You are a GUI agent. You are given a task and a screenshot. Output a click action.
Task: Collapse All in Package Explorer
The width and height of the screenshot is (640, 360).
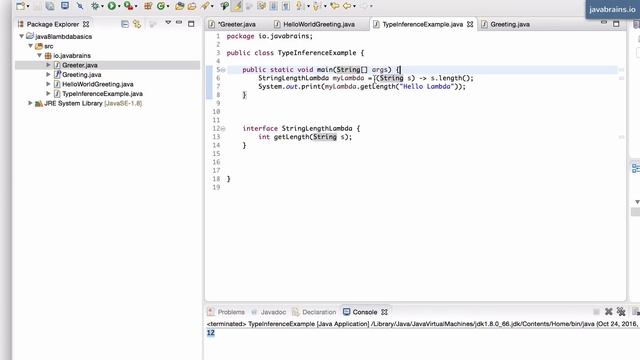(125, 24)
